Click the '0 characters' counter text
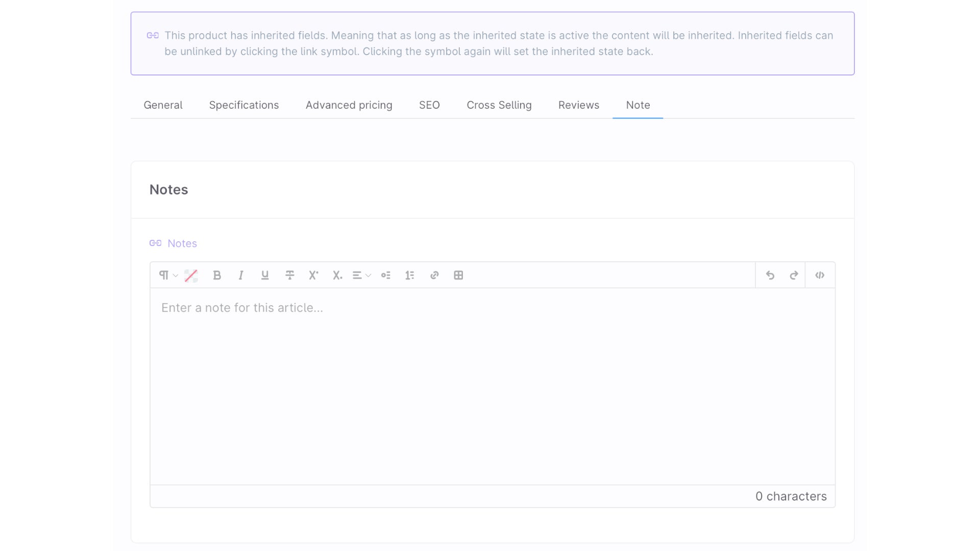The image size is (980, 551). [x=791, y=496]
